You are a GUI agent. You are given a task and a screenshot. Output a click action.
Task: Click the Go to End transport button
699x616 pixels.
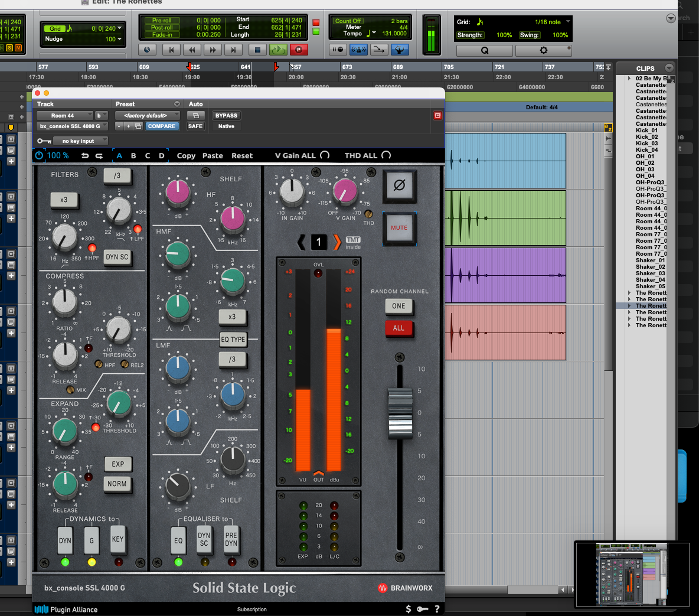point(233,50)
